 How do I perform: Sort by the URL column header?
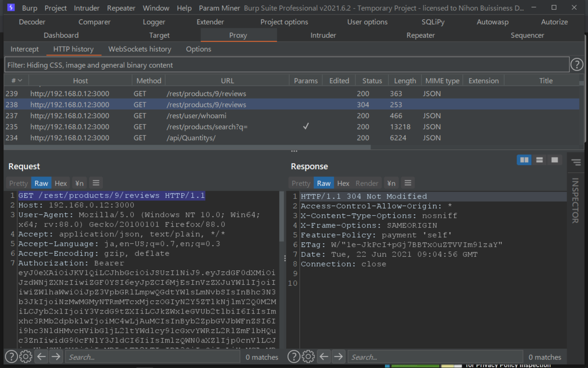[x=227, y=80]
